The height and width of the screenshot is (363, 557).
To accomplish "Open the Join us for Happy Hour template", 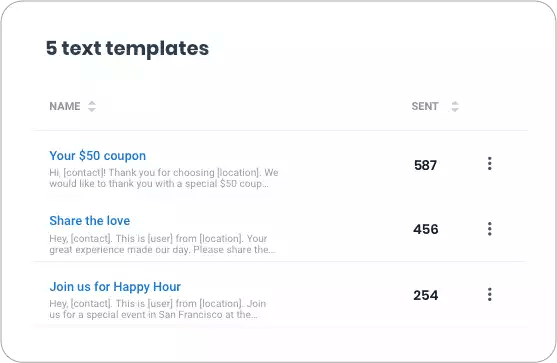I will (x=115, y=287).
